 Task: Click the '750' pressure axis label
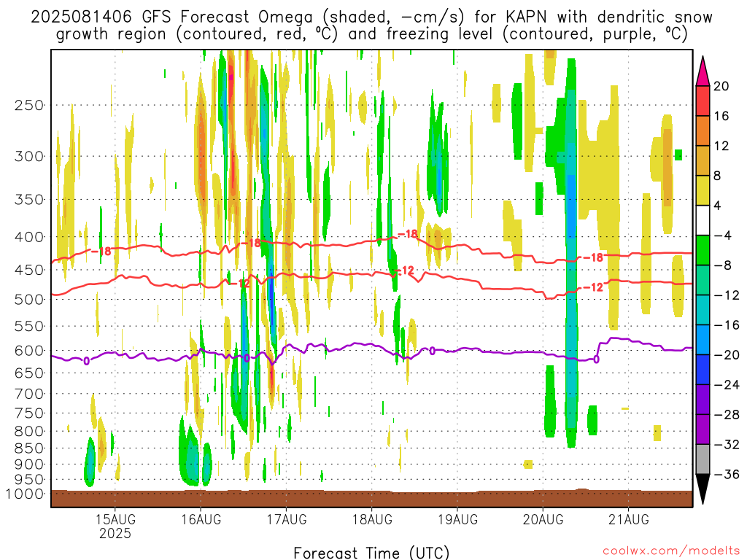28,413
